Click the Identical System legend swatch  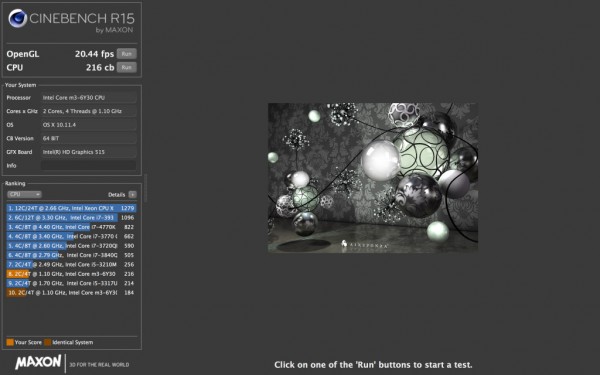[x=47, y=342]
